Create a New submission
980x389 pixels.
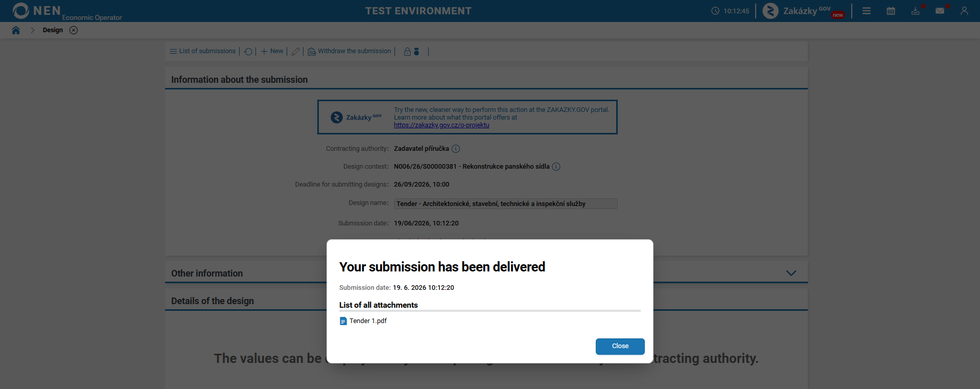click(272, 51)
